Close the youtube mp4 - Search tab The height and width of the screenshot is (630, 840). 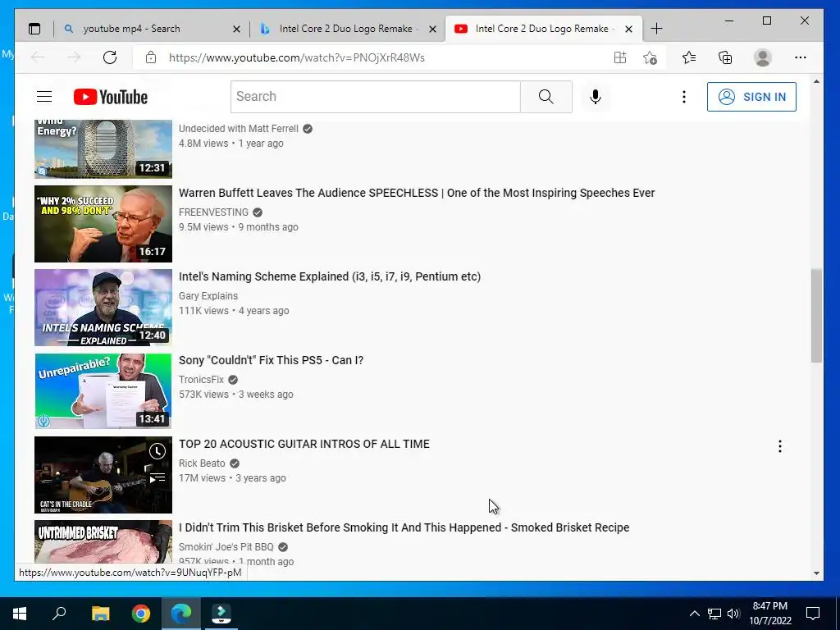236,29
